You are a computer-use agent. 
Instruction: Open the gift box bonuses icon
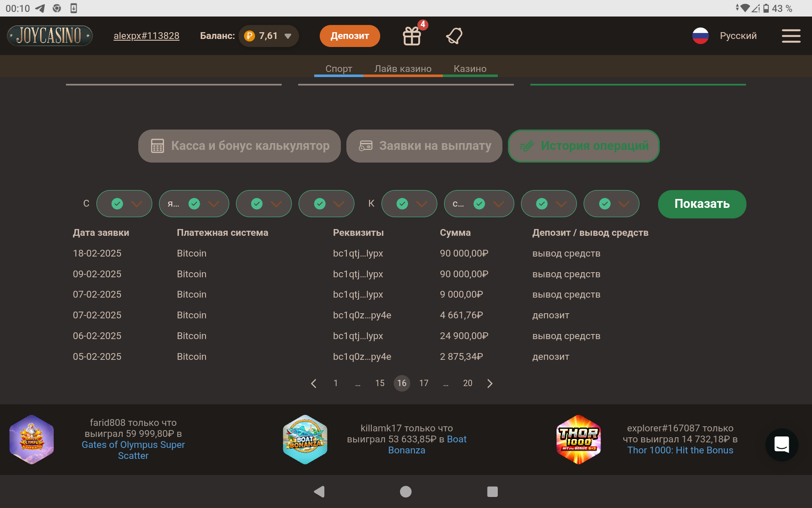[411, 36]
